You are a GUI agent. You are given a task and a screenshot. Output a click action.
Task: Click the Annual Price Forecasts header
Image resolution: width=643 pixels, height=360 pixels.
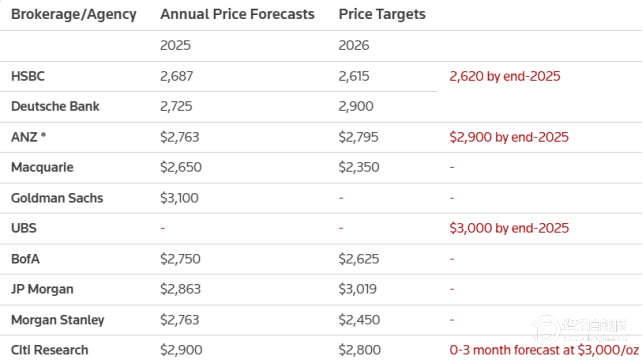pos(237,14)
